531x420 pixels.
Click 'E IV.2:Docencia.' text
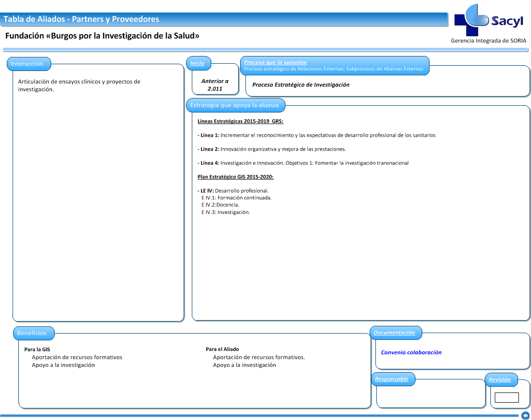[x=220, y=205]
